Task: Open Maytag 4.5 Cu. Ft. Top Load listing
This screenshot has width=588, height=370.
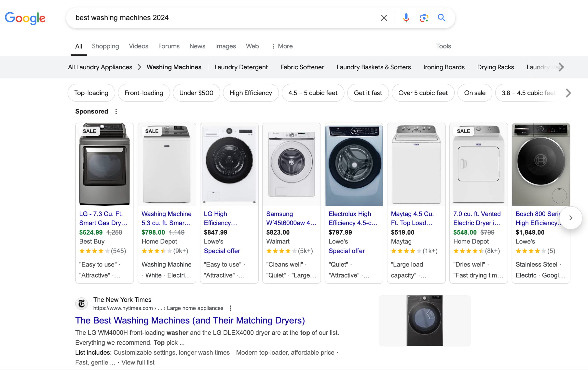Action: coord(412,218)
